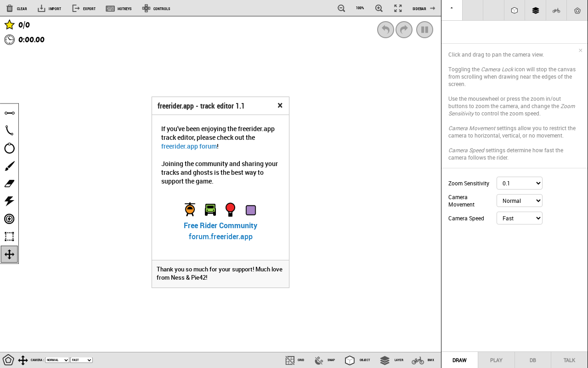Screen dimensions: 588x368
Task: Click the green truck icon in dialog
Action: pyautogui.click(x=210, y=210)
